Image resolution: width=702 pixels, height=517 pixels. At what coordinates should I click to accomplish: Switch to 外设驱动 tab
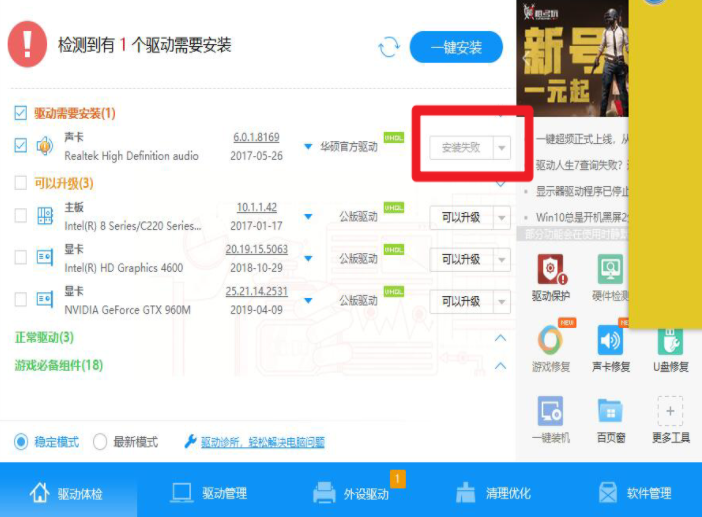coord(351,493)
